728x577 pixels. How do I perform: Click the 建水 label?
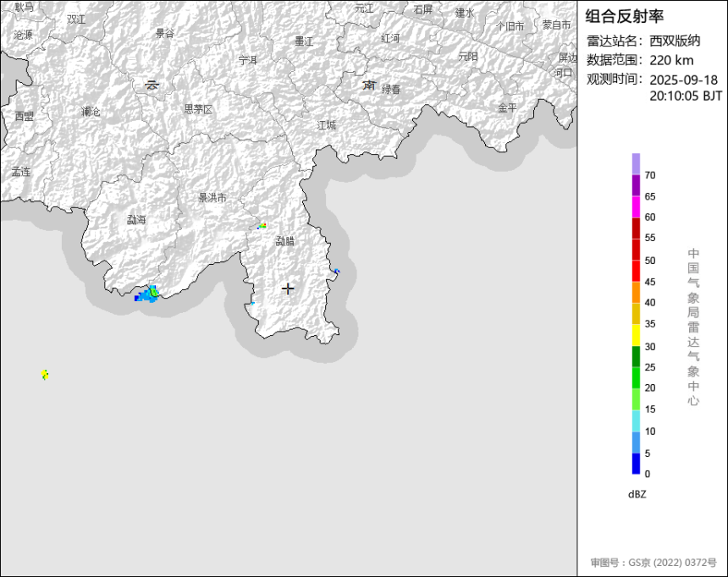point(465,13)
